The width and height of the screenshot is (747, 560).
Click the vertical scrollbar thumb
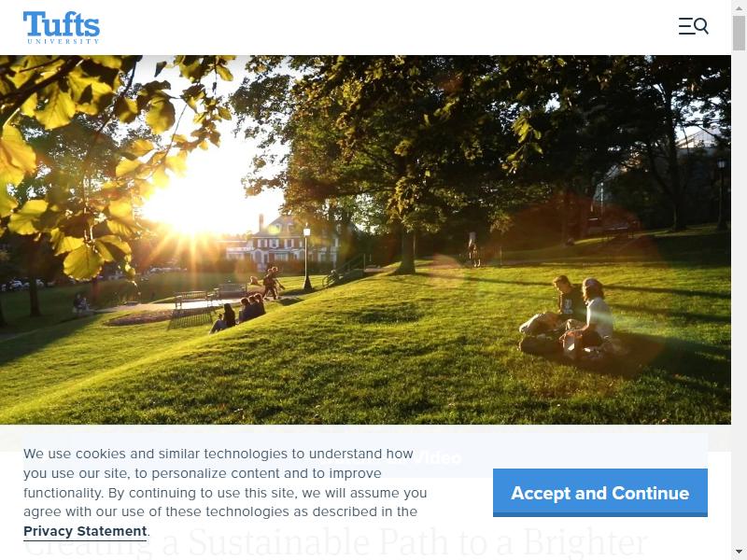[x=739, y=33]
